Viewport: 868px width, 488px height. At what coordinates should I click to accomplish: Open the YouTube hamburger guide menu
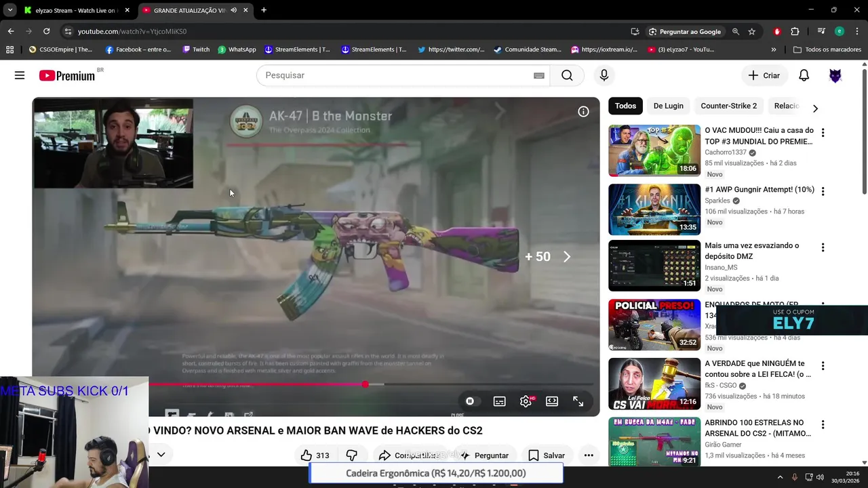[x=20, y=75]
